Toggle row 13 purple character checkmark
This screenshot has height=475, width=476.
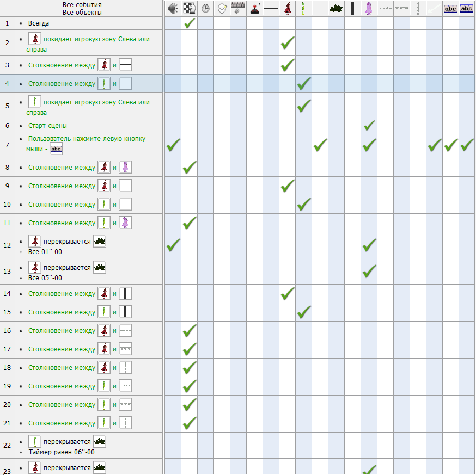click(x=369, y=271)
